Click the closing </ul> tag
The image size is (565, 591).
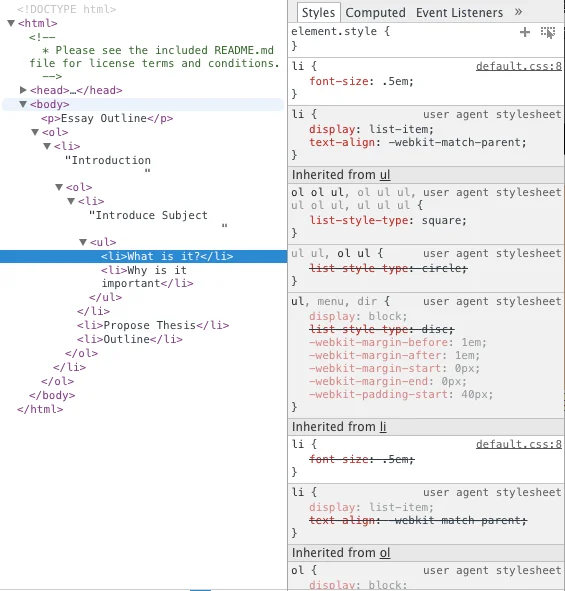pos(106,297)
